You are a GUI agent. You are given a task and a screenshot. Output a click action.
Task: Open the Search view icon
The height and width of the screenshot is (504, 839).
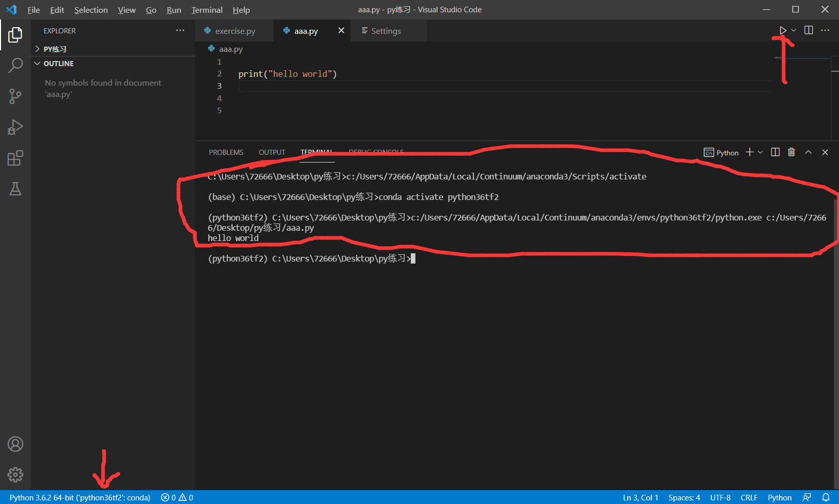coord(15,66)
